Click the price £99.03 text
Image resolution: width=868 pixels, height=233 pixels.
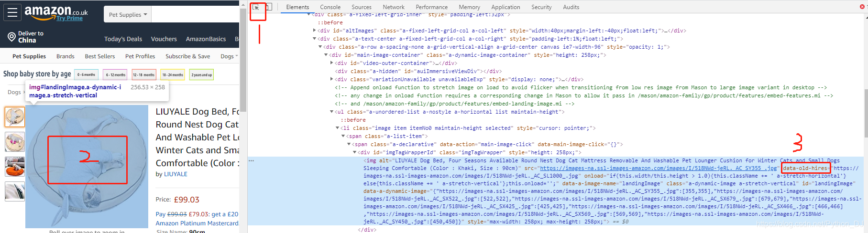[x=187, y=200]
